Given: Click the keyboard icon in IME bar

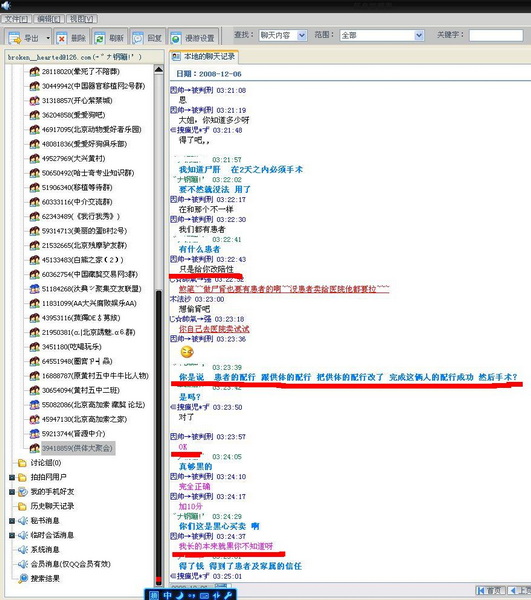Looking at the screenshot, I should (x=204, y=595).
